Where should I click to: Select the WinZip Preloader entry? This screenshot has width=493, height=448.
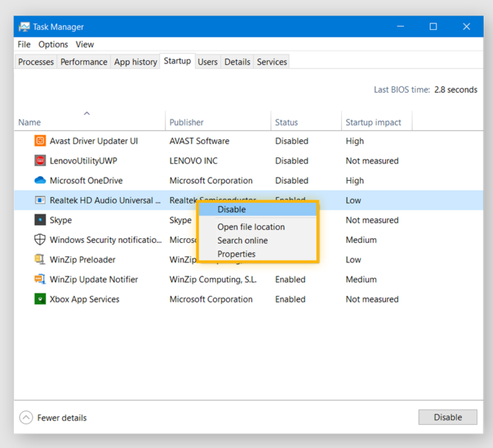point(249,259)
